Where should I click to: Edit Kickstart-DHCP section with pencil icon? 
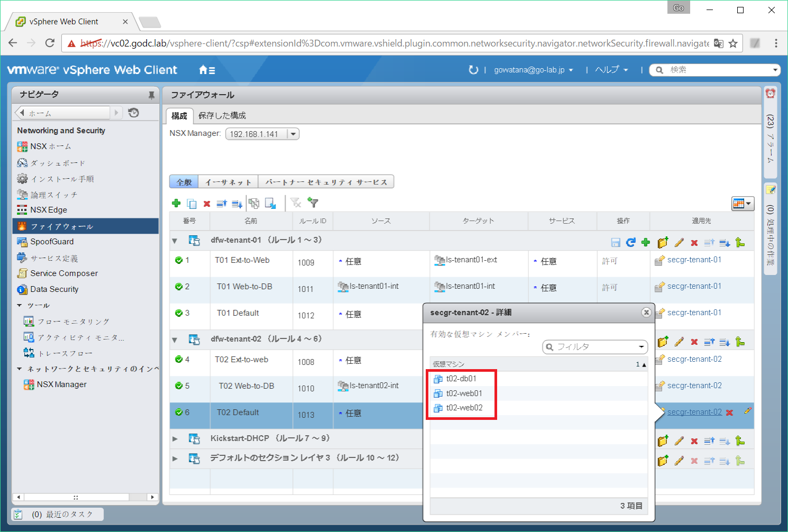679,441
